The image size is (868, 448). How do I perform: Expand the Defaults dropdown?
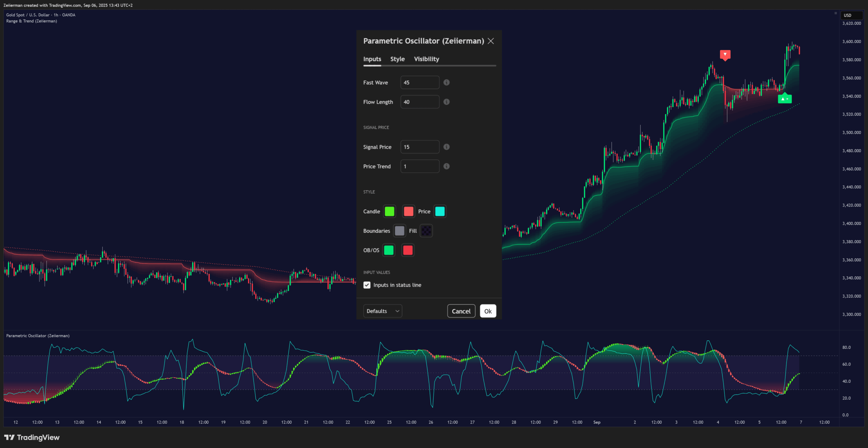click(x=382, y=311)
